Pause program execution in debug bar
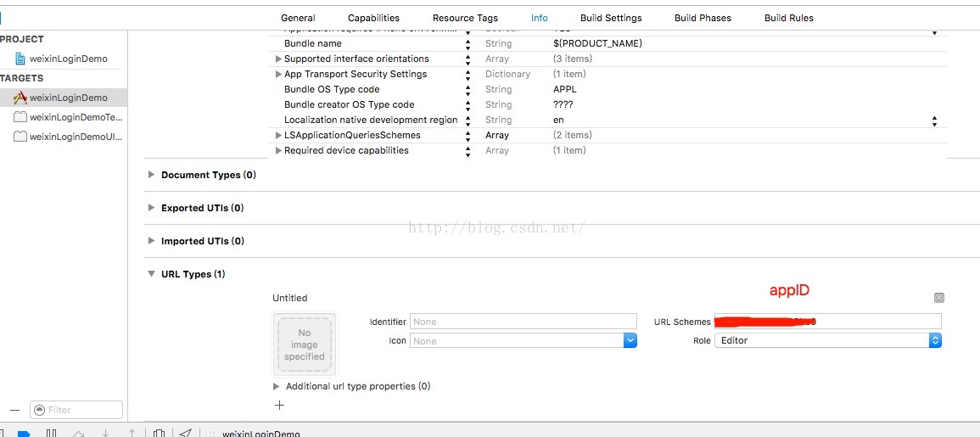 51,434
